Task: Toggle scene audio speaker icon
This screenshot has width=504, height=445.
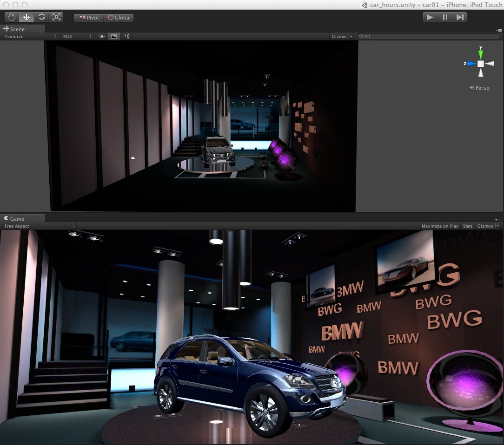Action: pos(126,37)
